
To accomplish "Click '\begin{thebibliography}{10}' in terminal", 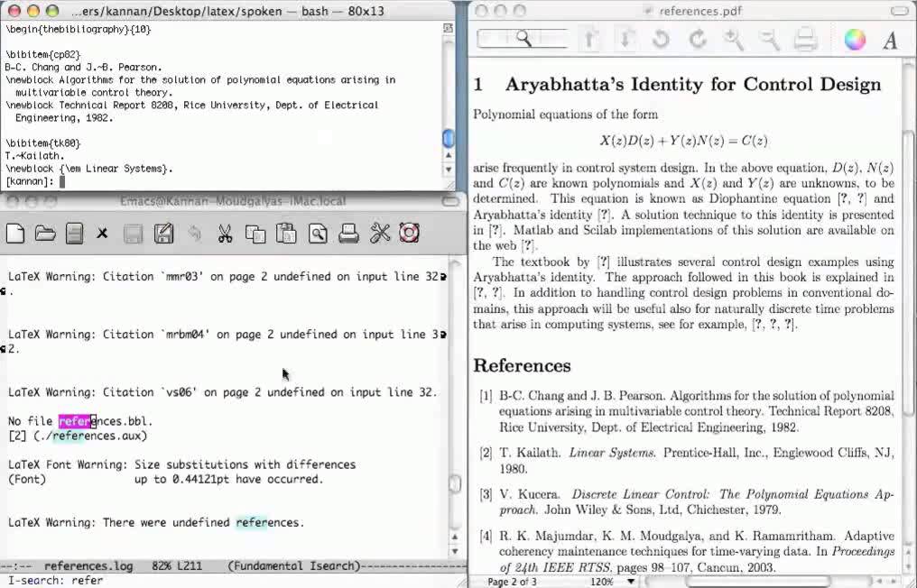I will tap(78, 29).
